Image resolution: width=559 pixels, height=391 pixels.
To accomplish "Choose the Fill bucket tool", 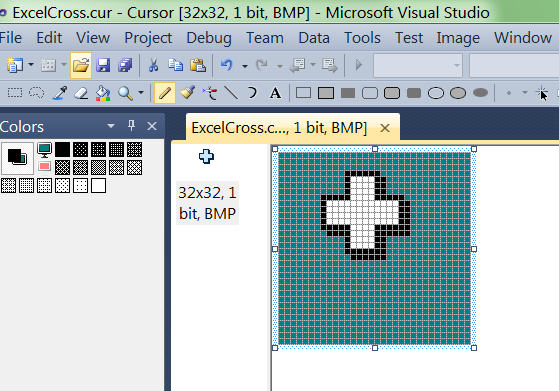I will pyautogui.click(x=103, y=93).
